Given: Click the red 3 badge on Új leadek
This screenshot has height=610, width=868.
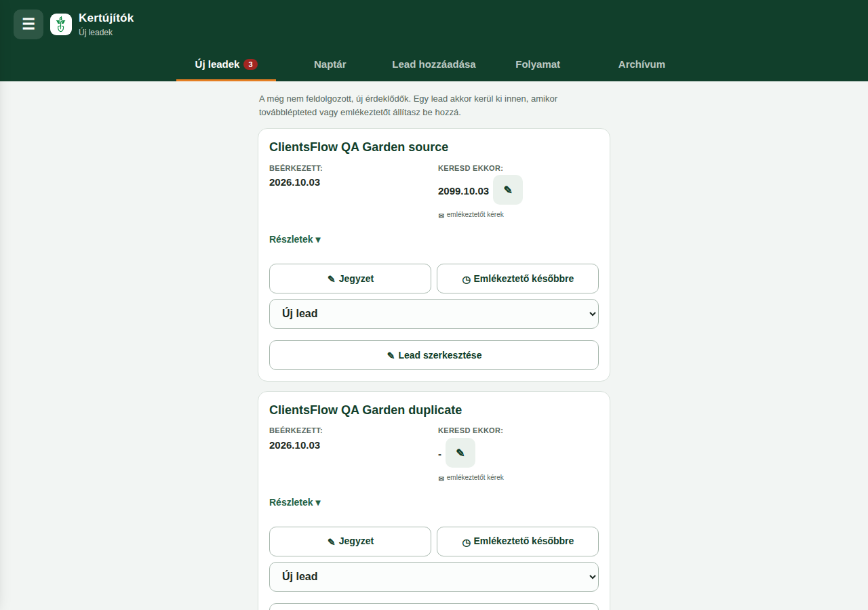Looking at the screenshot, I should (250, 64).
